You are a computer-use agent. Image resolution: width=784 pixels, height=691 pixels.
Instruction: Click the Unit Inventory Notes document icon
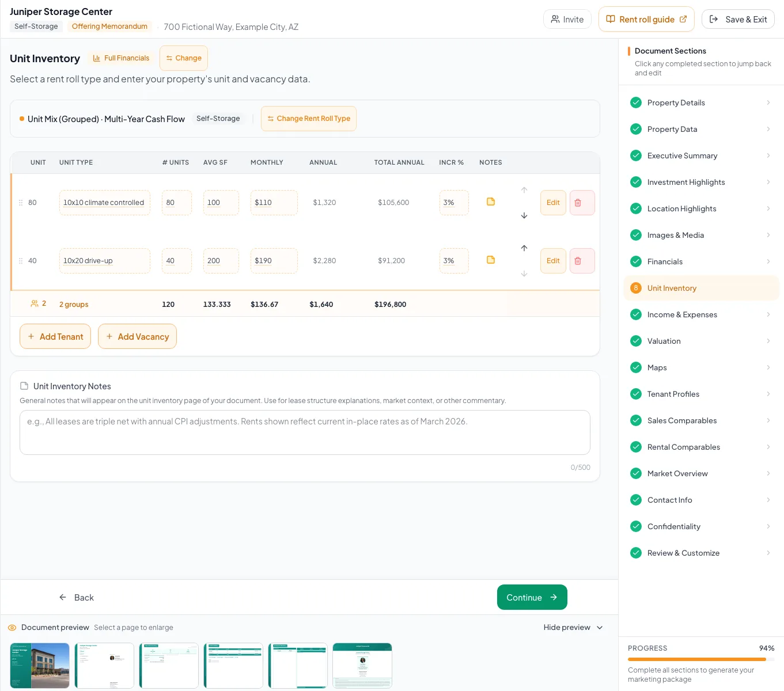[x=24, y=386]
